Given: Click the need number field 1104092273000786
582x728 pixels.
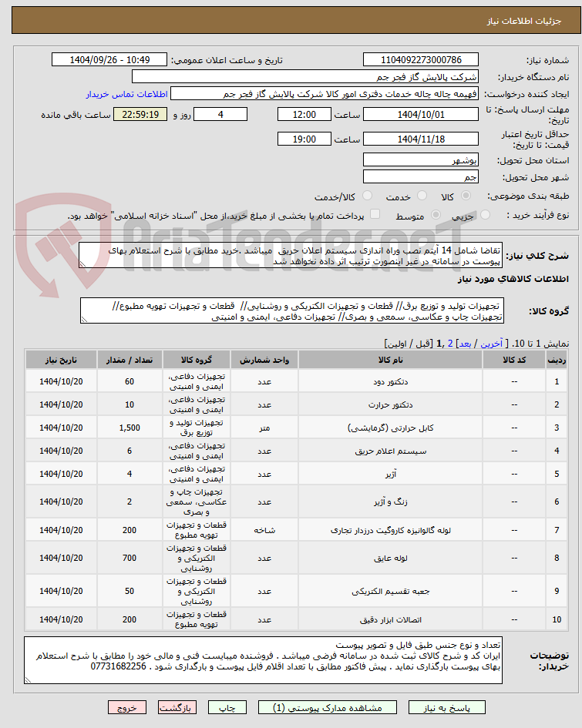Looking at the screenshot, I should pos(421,60).
